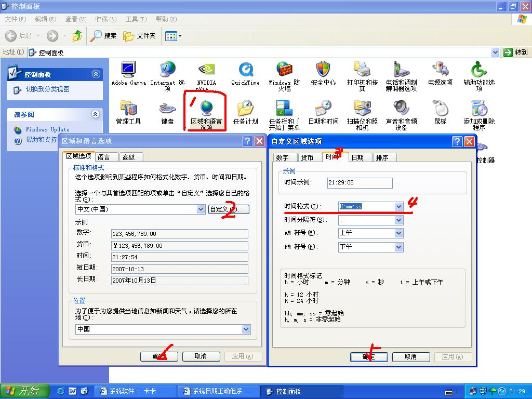Open the NVIDIA nView icon
This screenshot has width=532, height=399.
206,69
